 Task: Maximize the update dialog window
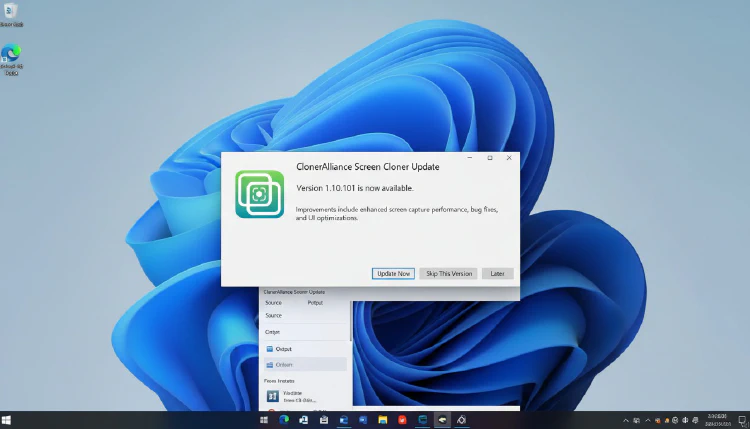(x=489, y=158)
